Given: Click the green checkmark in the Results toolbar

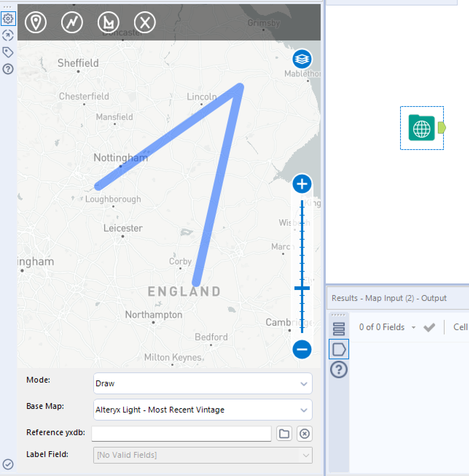Looking at the screenshot, I should point(429,327).
